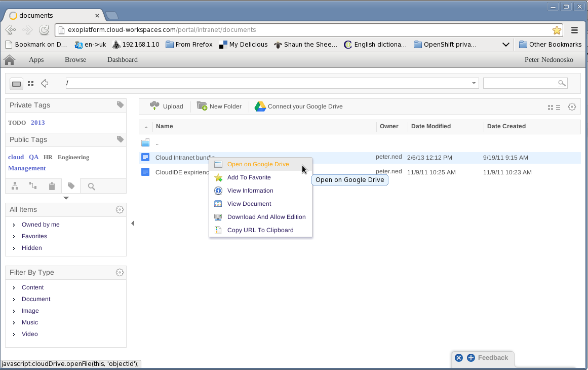The width and height of the screenshot is (588, 370).
Task: Go back using the folder back arrow icon
Action: [45, 83]
